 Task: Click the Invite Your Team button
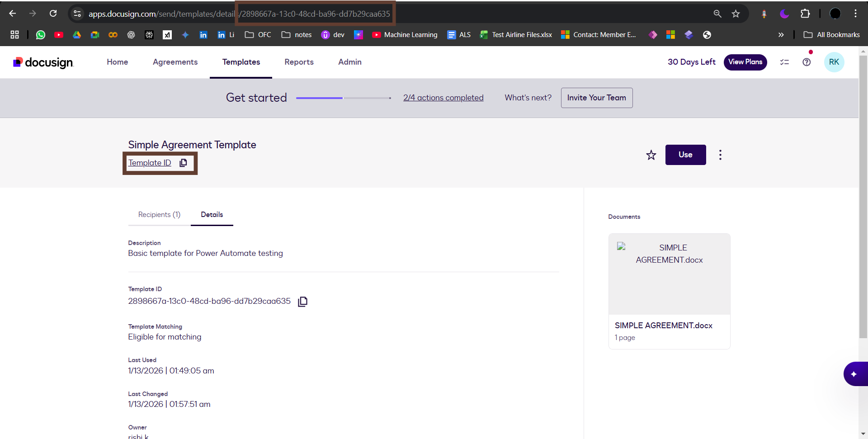point(596,98)
